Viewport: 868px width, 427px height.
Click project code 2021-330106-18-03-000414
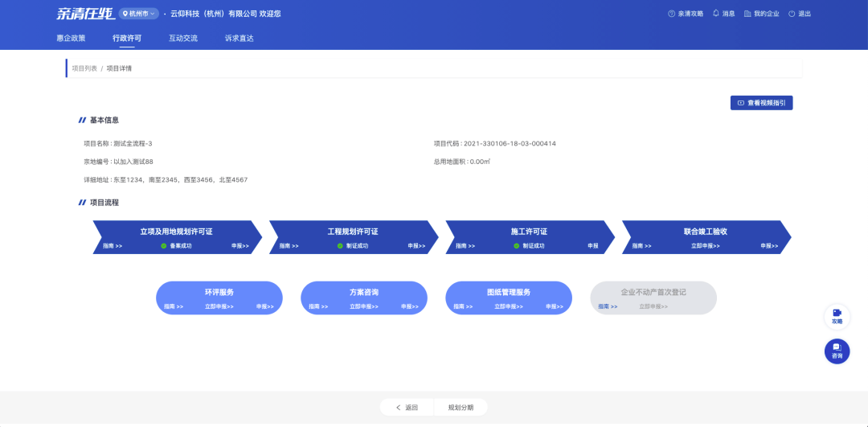click(x=510, y=143)
